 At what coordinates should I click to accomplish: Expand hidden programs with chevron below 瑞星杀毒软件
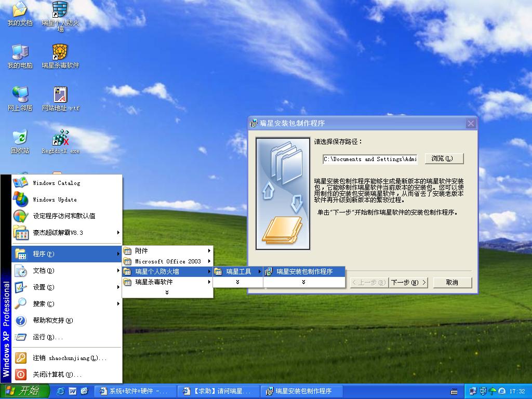(167, 292)
